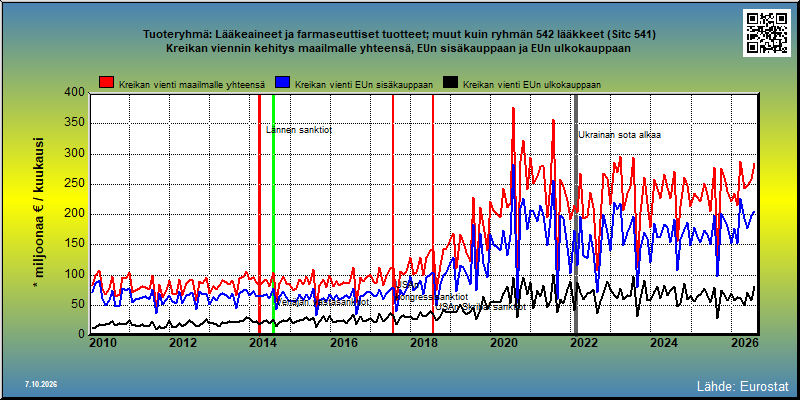This screenshot has width=800, height=400.
Task: Click the y-axis value 100
Action: click(x=75, y=275)
